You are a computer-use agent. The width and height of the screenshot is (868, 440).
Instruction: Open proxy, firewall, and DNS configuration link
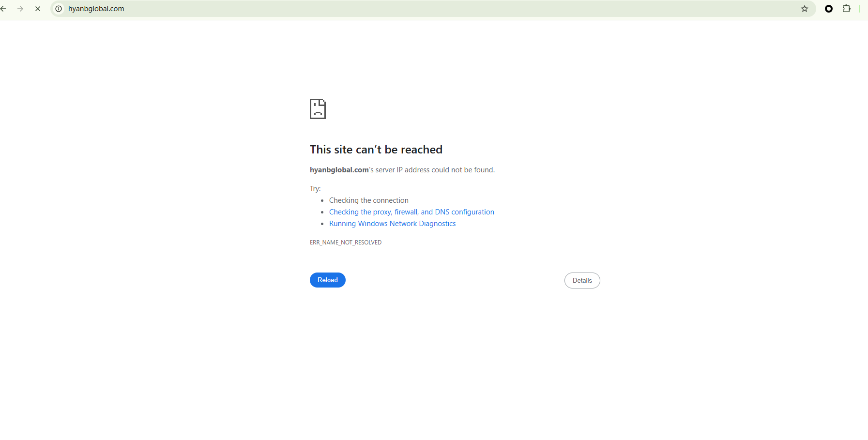point(411,212)
